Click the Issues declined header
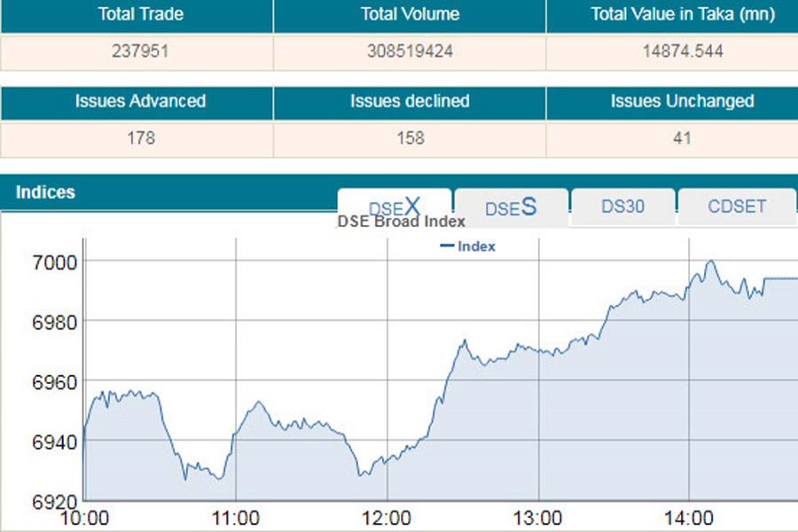This screenshot has width=798, height=532. tap(410, 101)
